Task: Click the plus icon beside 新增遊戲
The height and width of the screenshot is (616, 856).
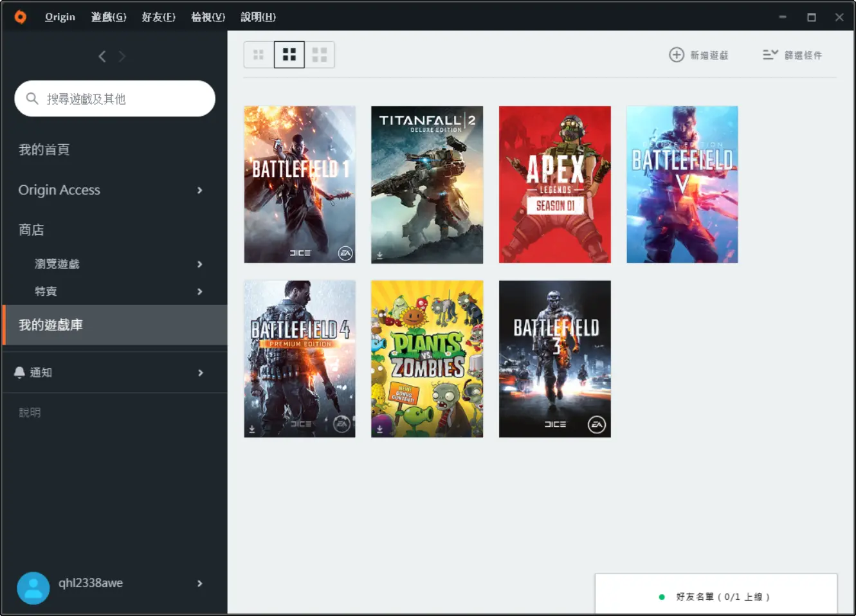Action: 677,55
